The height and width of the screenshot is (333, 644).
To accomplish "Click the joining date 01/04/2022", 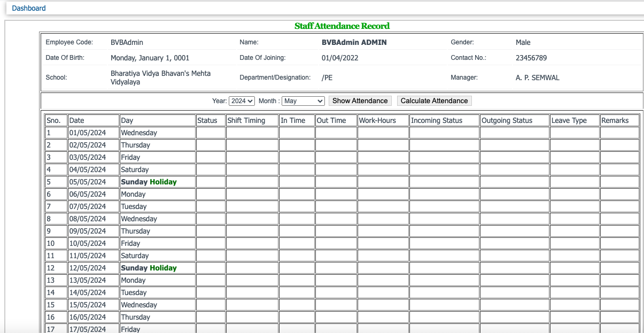I will (x=340, y=58).
